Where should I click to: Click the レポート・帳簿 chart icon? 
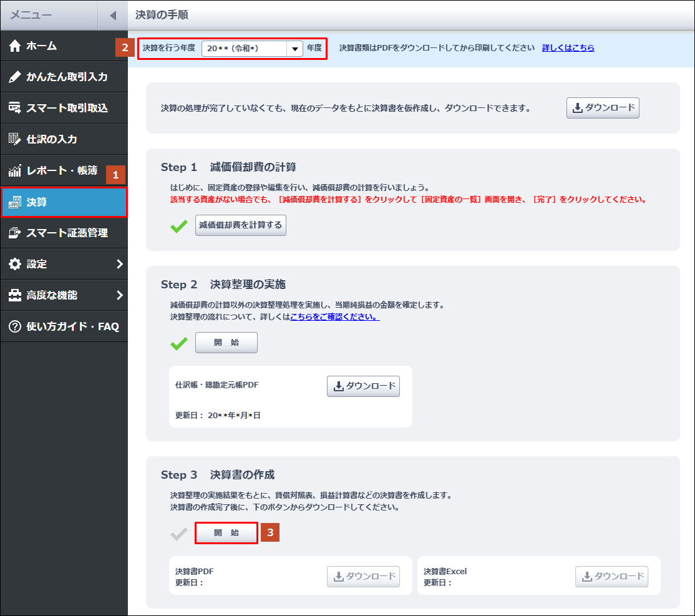15,170
